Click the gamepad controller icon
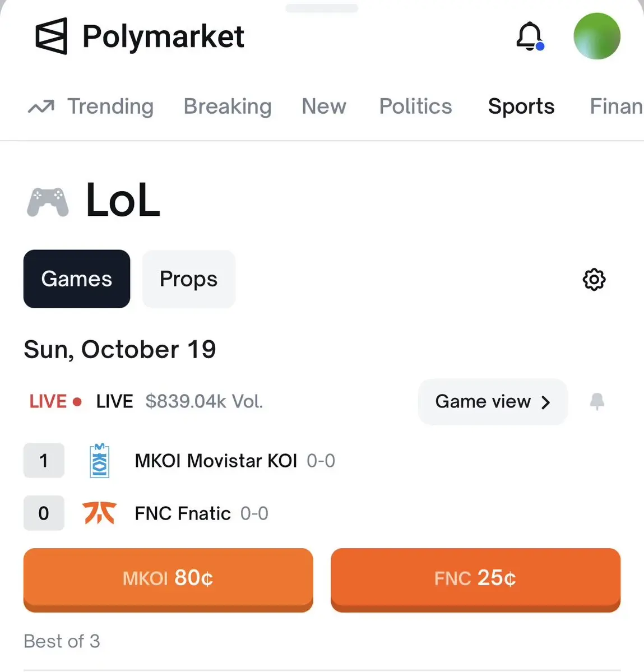The height and width of the screenshot is (672, 644). coord(48,201)
